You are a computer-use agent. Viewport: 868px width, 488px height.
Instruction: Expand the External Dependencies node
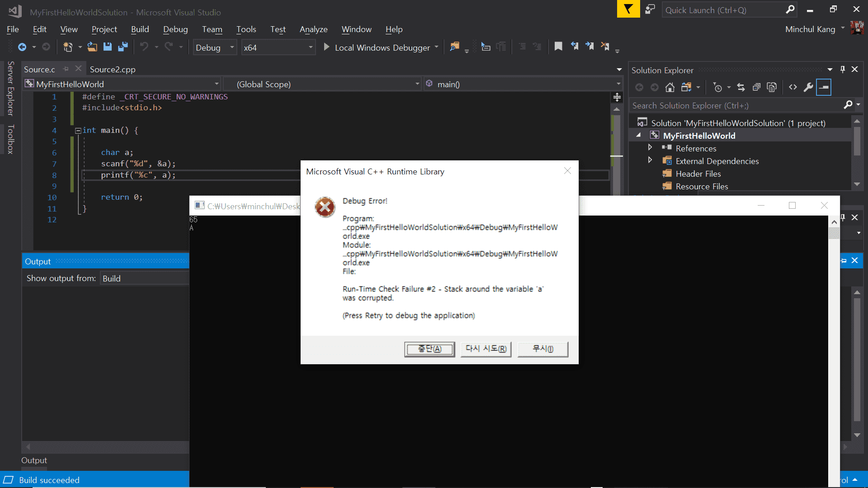click(650, 160)
